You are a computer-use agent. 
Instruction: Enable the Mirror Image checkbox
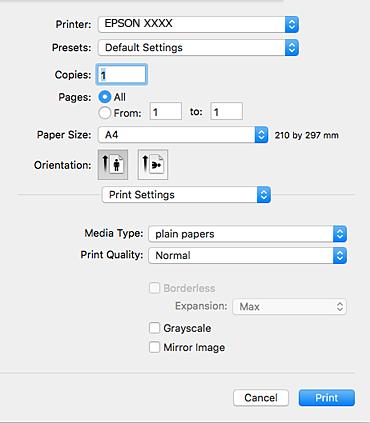coord(154,347)
